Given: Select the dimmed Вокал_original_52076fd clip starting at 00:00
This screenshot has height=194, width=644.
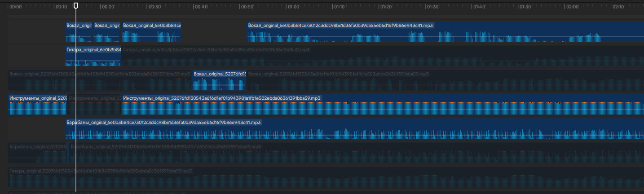Looking at the screenshot, I should tap(100, 80).
